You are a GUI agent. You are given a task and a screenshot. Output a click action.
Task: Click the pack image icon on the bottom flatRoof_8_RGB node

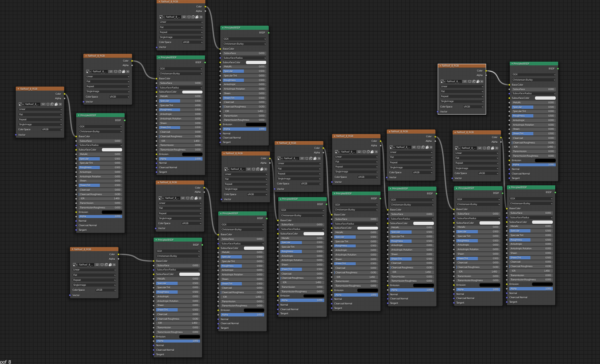(110, 265)
